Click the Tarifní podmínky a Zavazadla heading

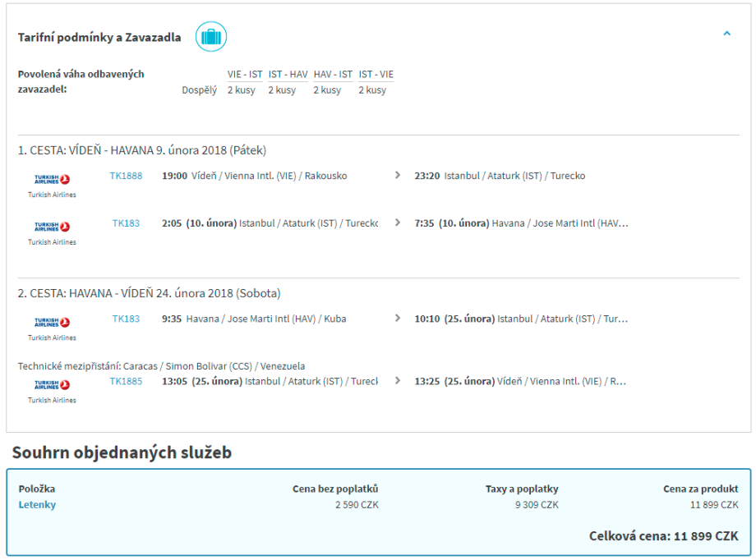[x=99, y=38]
